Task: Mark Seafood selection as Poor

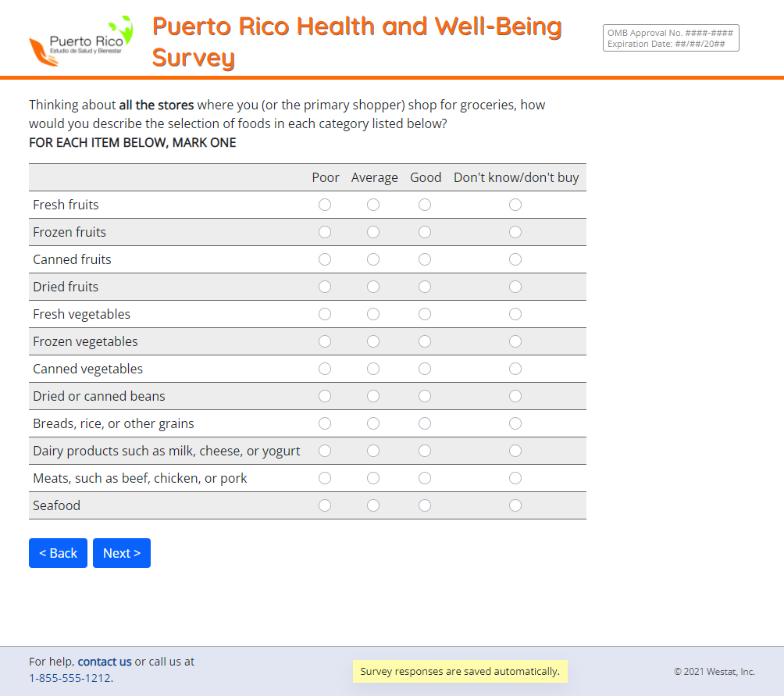Action: [325, 505]
